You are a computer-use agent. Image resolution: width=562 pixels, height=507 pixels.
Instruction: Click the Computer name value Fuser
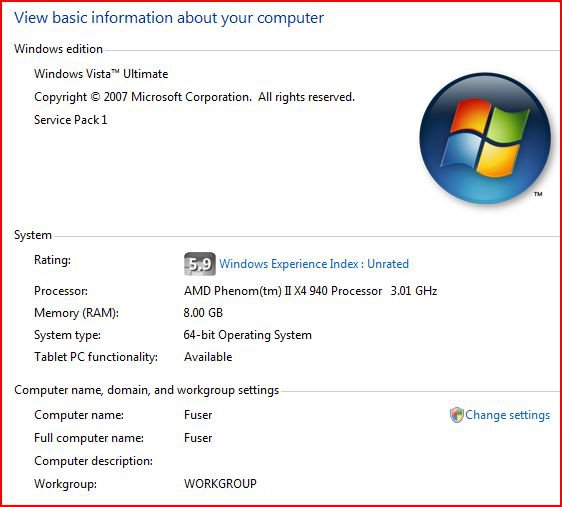198,415
